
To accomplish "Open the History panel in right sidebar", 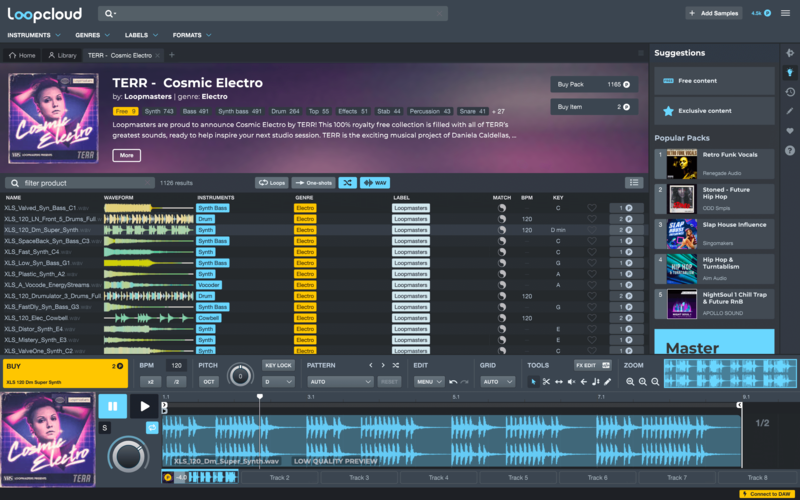I will coord(790,92).
